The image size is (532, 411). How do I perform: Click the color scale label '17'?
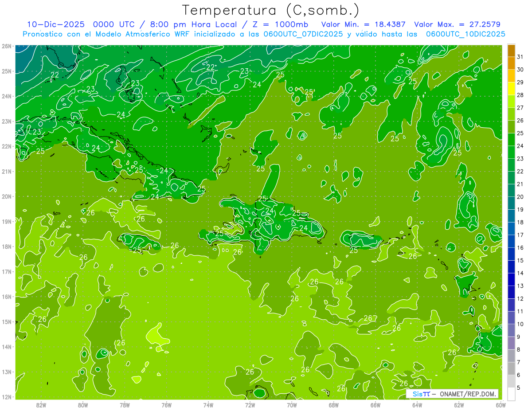click(520, 235)
